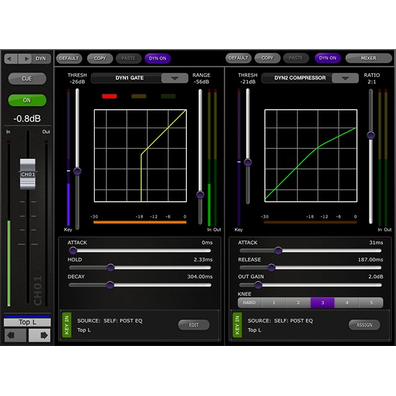Toggle DYN ON for DYN2 compressor
This screenshot has height=396, width=396.
click(x=327, y=58)
